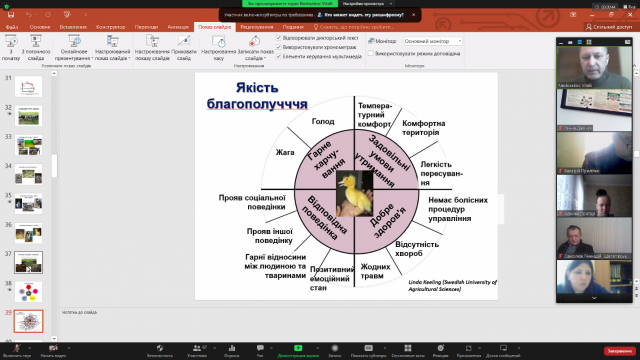Click the Share access button
This screenshot has width=640, height=360.
coord(609,27)
